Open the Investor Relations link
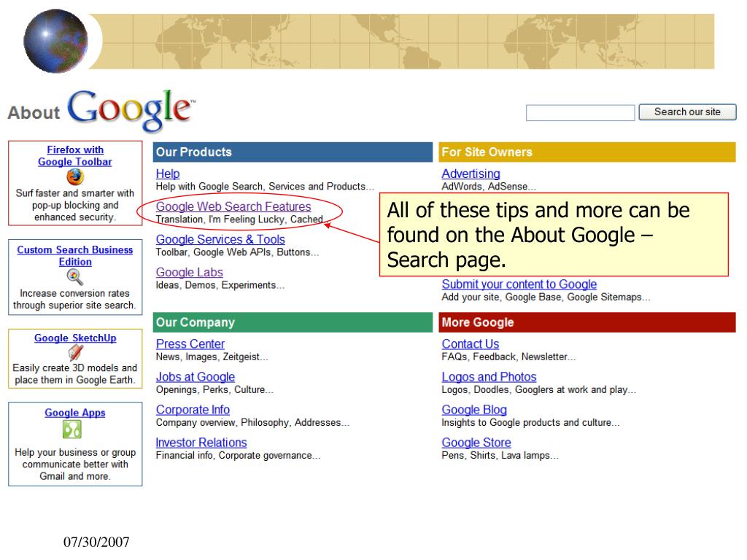 tap(201, 443)
